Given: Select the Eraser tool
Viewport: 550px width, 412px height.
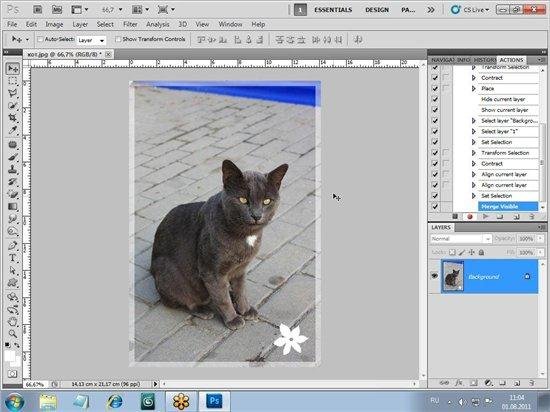Looking at the screenshot, I should (x=13, y=194).
